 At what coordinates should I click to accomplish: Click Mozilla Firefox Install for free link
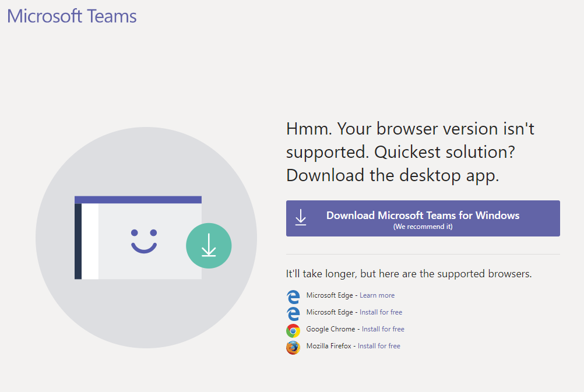click(379, 346)
